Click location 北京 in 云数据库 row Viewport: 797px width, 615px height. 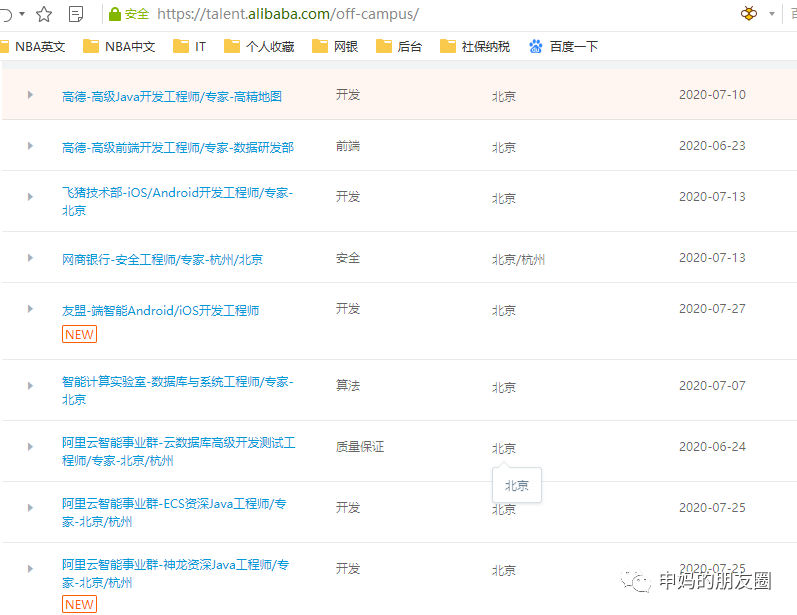[x=504, y=449]
